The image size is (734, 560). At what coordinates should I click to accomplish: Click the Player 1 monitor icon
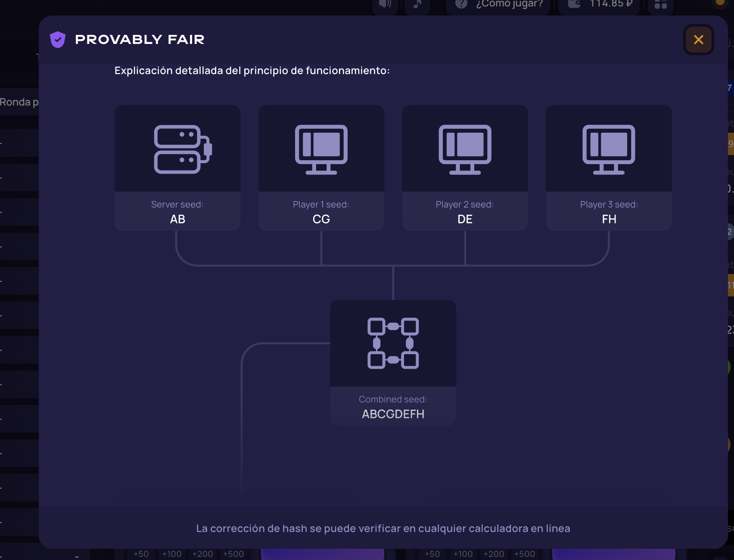coord(321,149)
